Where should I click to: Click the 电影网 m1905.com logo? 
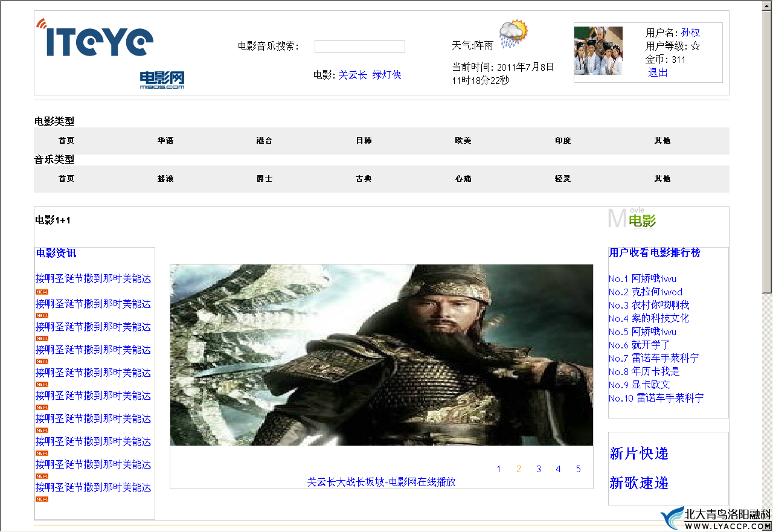(162, 80)
